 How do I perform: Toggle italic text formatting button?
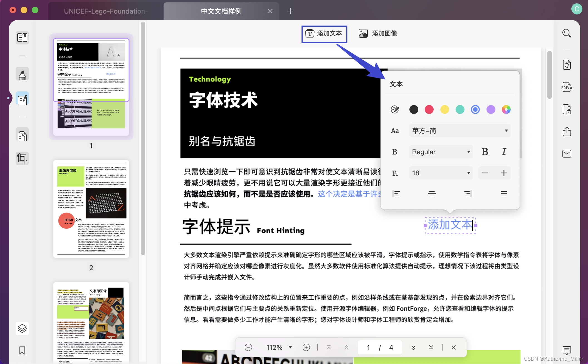[504, 152]
